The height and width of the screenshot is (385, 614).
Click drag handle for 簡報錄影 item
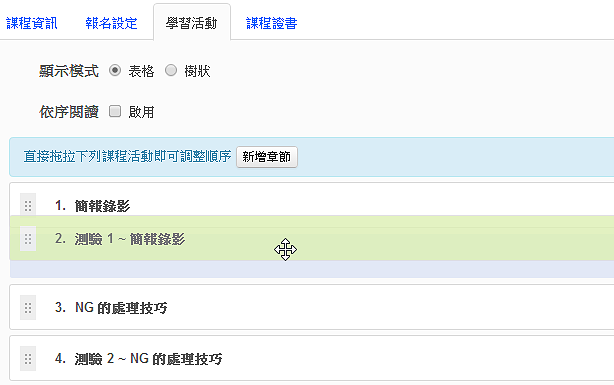tap(28, 205)
